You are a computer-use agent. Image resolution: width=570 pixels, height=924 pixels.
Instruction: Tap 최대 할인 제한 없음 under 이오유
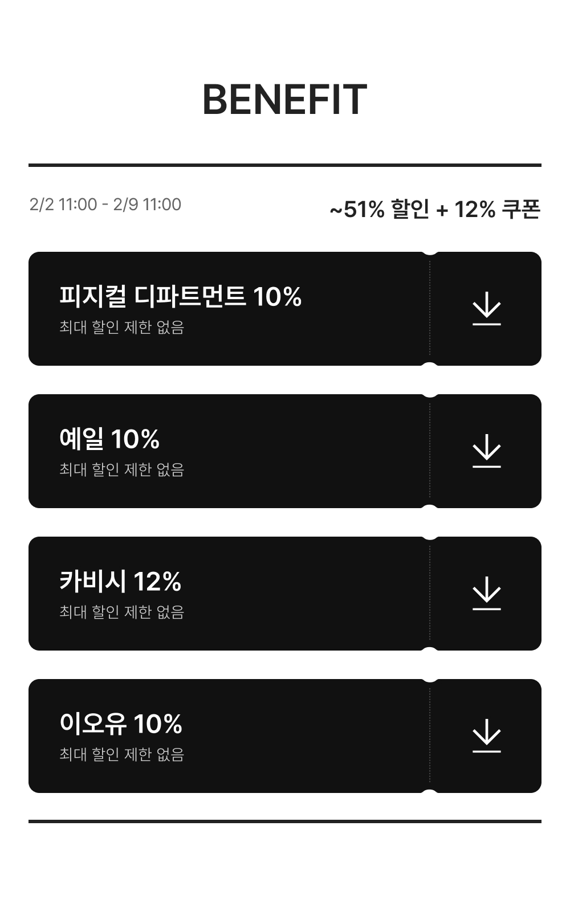121,755
